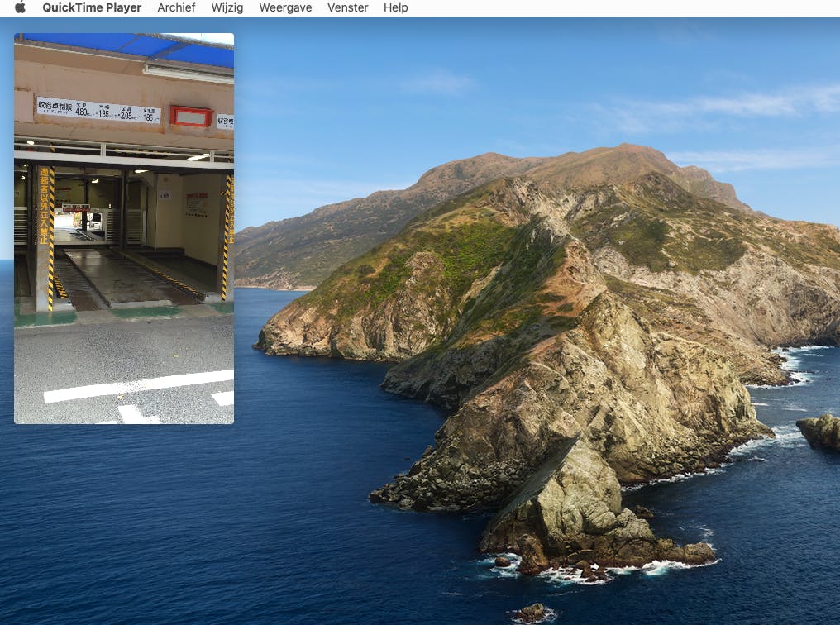Open the Wijzig menu
The image size is (840, 625).
point(227,7)
